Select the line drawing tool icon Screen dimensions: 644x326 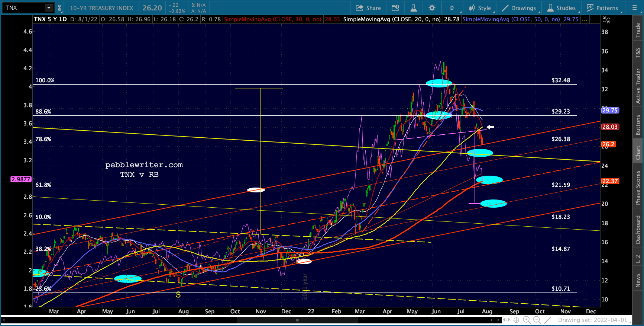pyautogui.click(x=547, y=320)
